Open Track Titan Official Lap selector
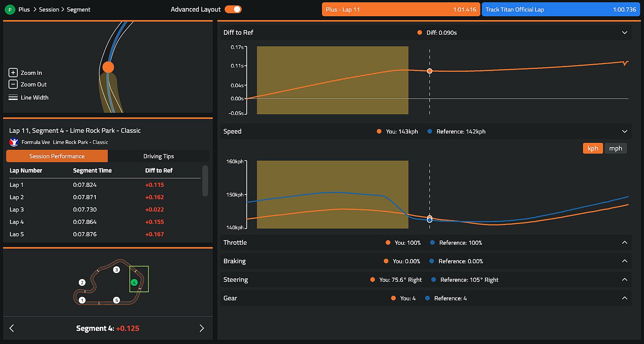The image size is (644, 344). [x=561, y=9]
